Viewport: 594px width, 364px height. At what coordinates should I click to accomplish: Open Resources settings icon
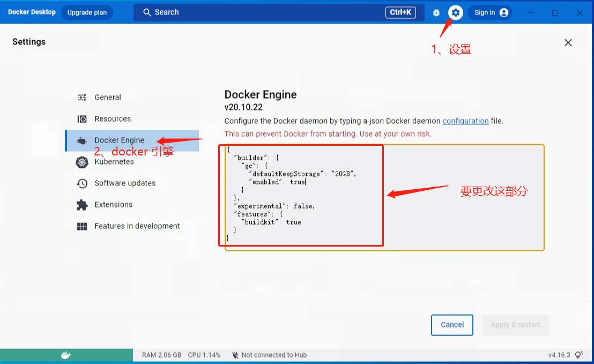(x=81, y=118)
